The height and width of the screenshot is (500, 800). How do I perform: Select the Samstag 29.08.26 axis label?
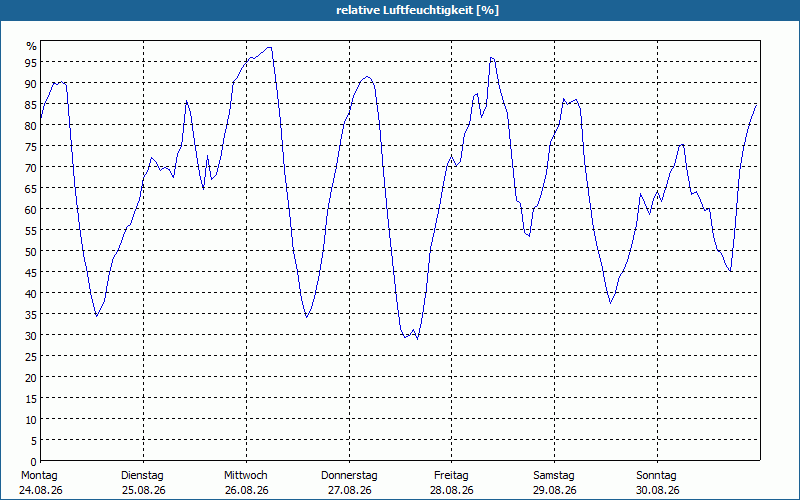click(554, 483)
